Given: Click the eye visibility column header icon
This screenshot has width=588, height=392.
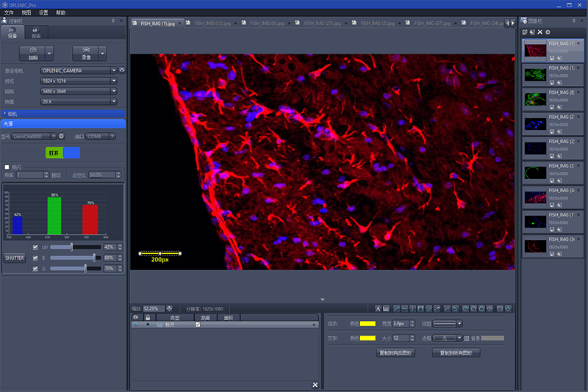Looking at the screenshot, I should point(135,317).
